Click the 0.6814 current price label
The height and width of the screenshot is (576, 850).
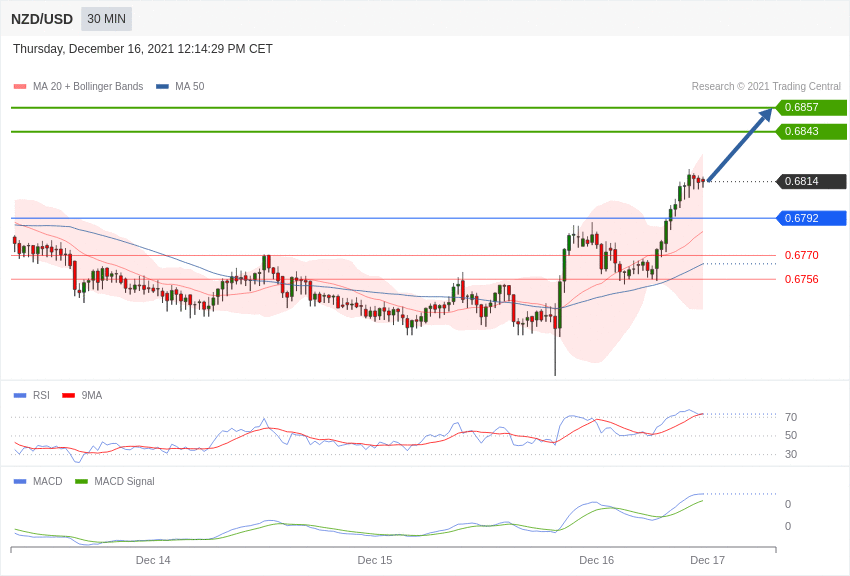tap(811, 181)
